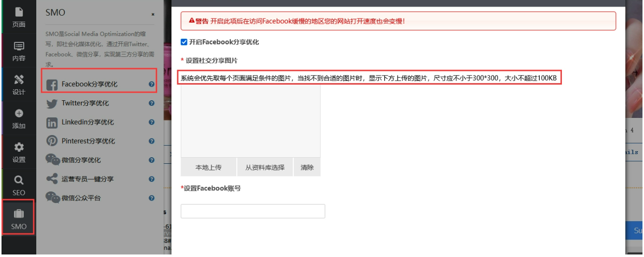This screenshot has height=257, width=644.
Task: Click the LinkedIn logo icon
Action: [x=52, y=122]
